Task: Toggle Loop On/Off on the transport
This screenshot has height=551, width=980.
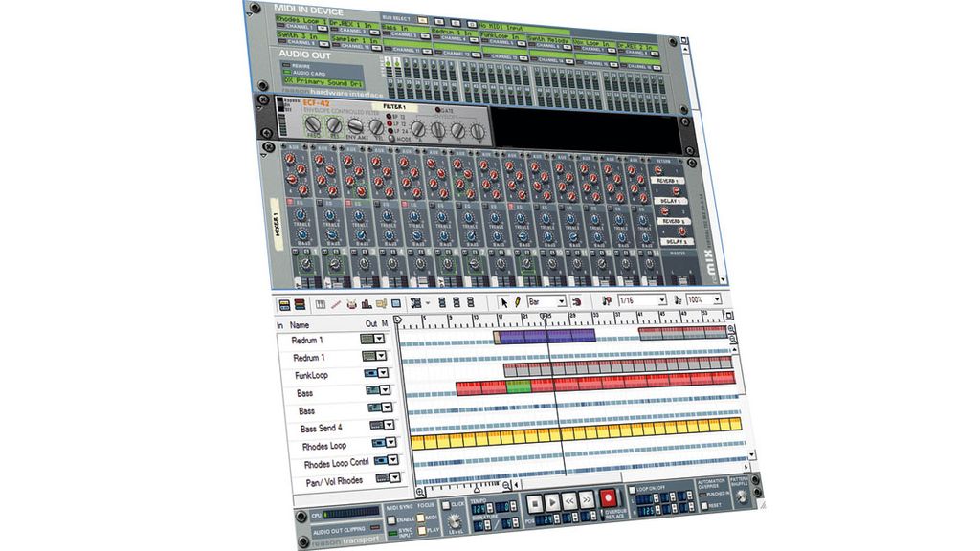Action: 631,491
